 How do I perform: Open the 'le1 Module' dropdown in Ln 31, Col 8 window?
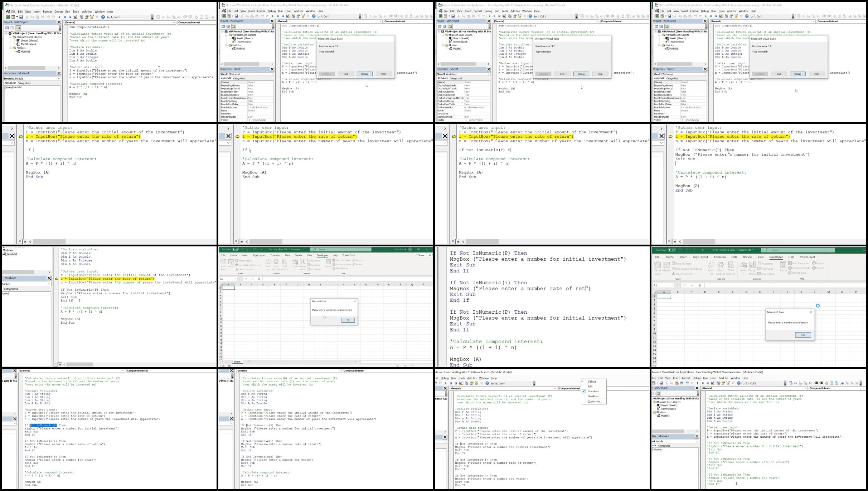click(697, 441)
